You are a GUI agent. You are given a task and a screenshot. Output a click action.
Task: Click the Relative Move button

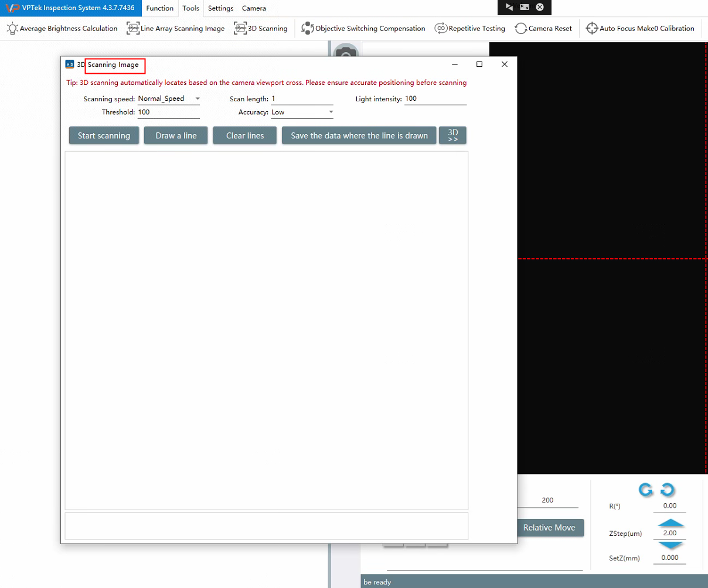[x=549, y=528]
